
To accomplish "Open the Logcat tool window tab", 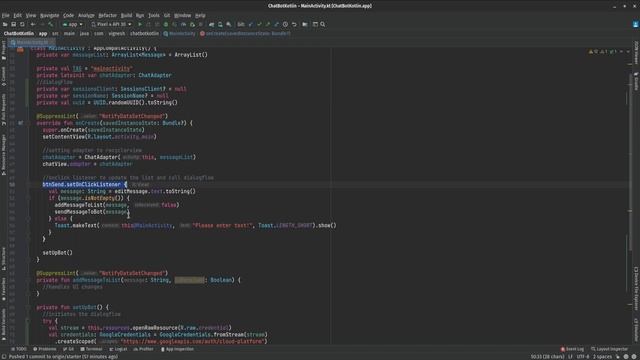I will click(x=118, y=349).
